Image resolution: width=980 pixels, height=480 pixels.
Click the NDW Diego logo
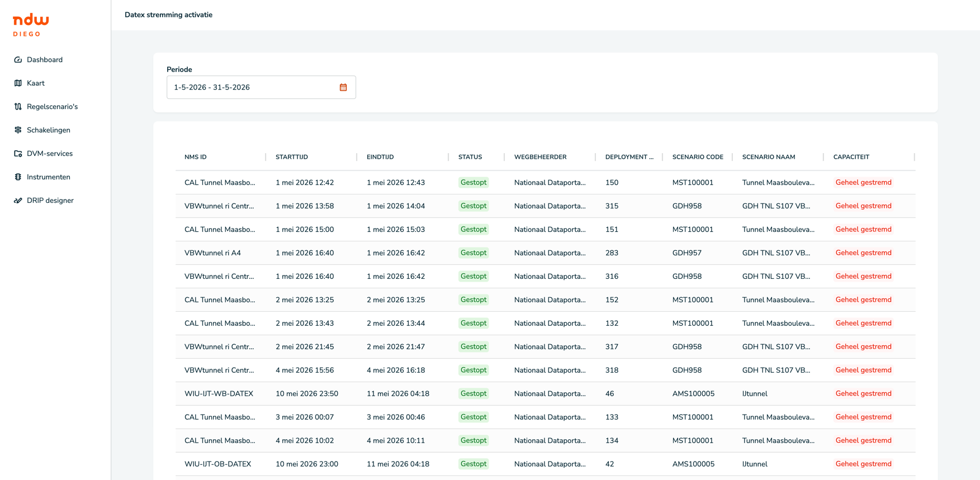point(31,26)
